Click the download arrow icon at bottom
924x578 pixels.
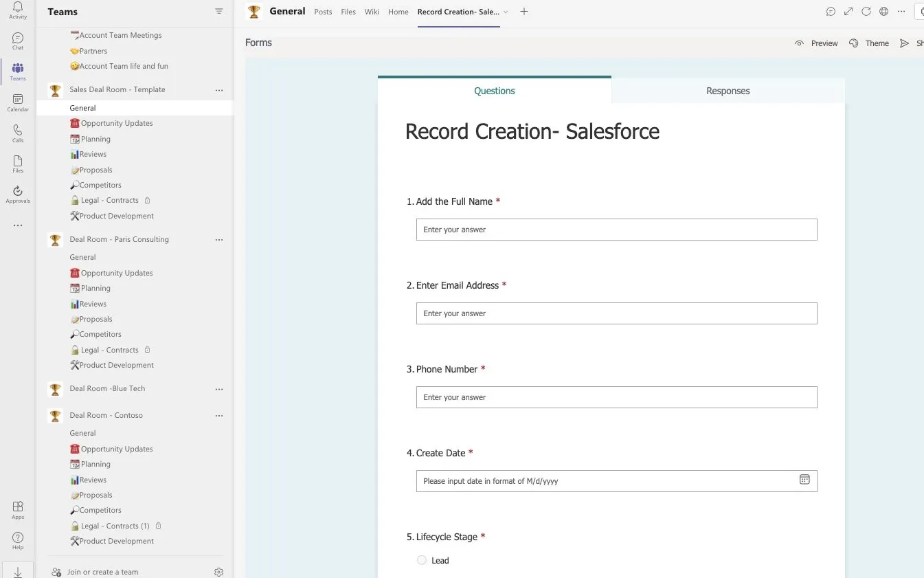pos(18,572)
